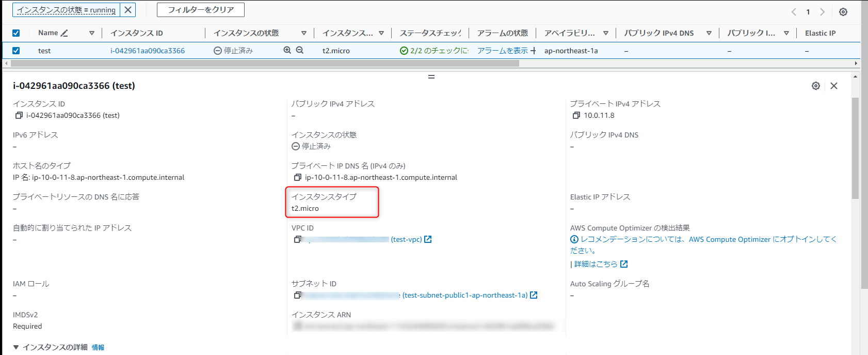Screen dimensions: 868x355
Task: Sort by availability zone column arrow
Action: click(606, 33)
